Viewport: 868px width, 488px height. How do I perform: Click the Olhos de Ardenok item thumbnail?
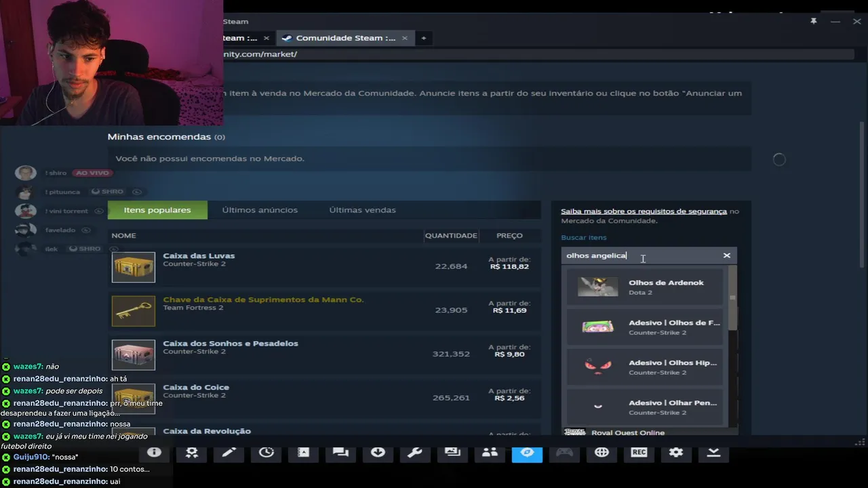pyautogui.click(x=597, y=287)
